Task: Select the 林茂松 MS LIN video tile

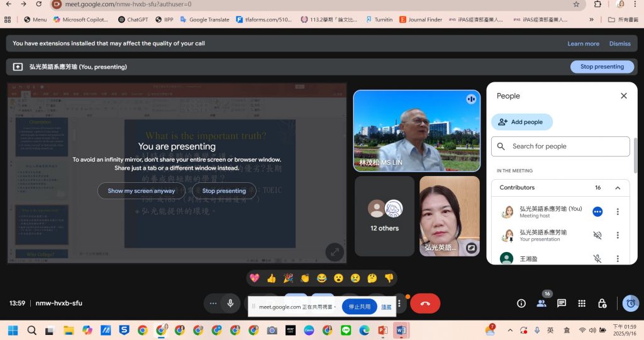Action: pos(416,131)
